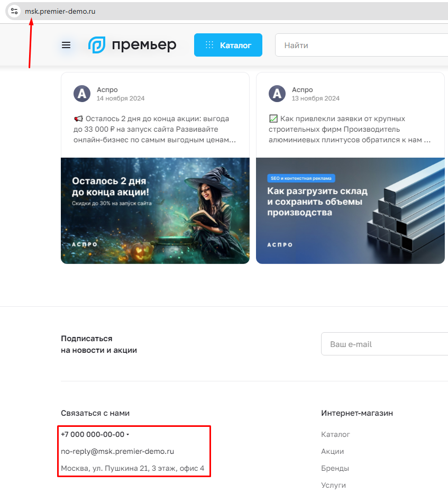Click the no-reply@msk.premier-demo.ru email link

117,452
